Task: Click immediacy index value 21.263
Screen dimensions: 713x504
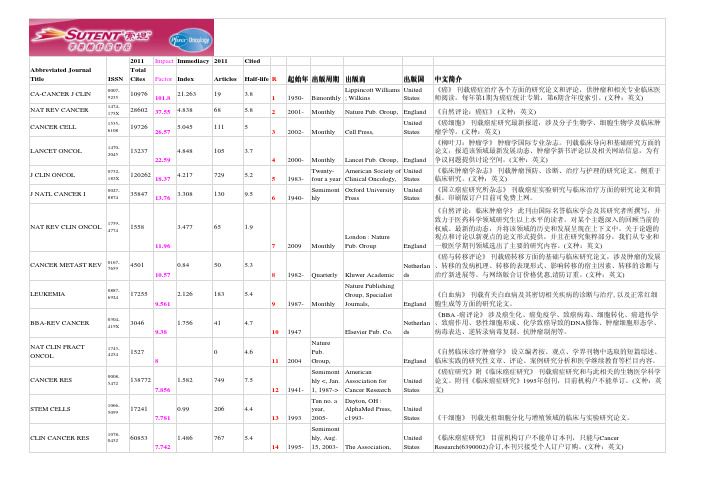Action: coord(187,94)
